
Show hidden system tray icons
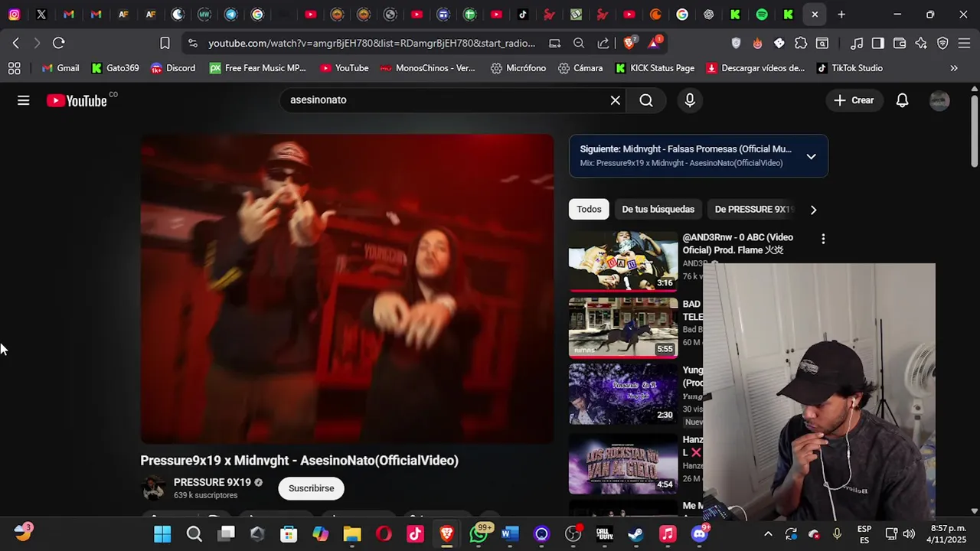(x=768, y=533)
